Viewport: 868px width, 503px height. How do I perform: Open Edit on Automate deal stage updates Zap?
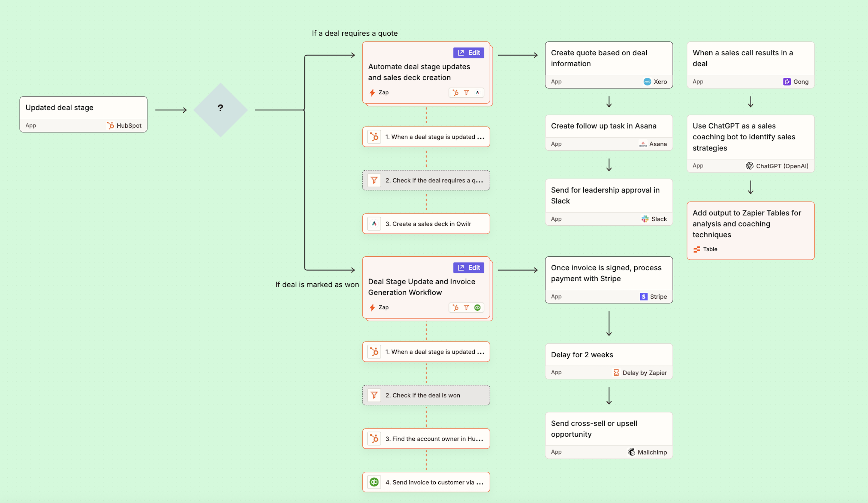tap(468, 53)
